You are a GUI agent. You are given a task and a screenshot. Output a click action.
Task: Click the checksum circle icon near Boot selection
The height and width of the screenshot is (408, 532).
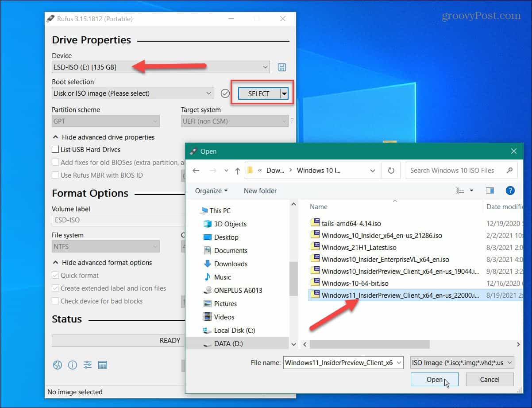(225, 93)
